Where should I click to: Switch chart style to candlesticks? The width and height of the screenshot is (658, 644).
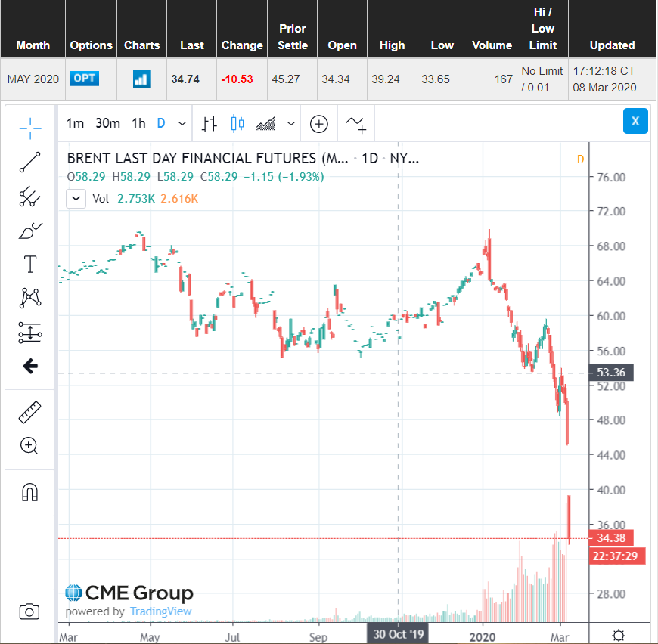coord(238,123)
